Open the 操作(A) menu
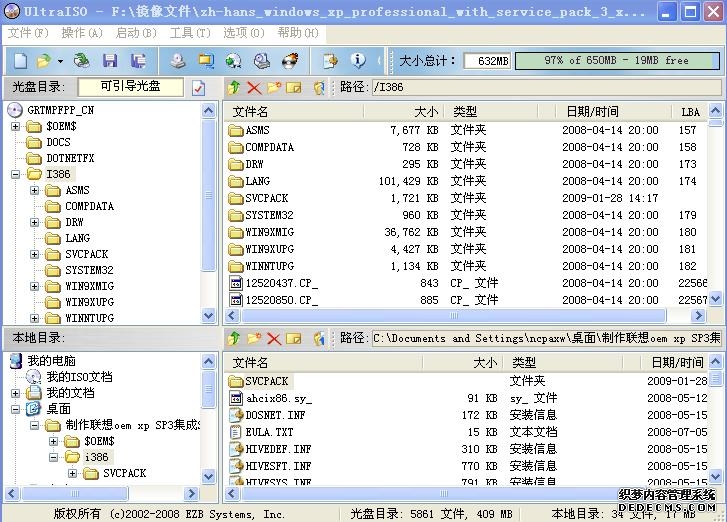This screenshot has width=727, height=522. [82, 33]
